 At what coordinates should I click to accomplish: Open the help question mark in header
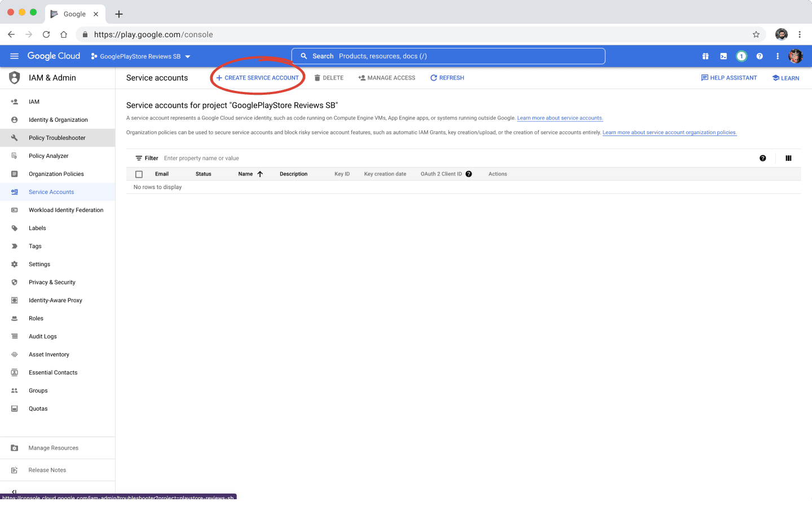tap(760, 56)
